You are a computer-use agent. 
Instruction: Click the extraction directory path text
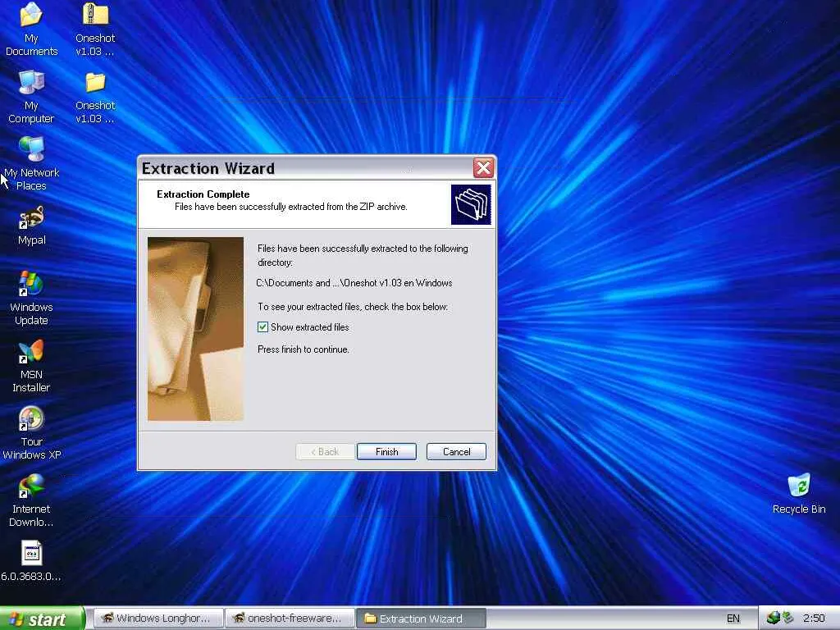[x=354, y=283]
